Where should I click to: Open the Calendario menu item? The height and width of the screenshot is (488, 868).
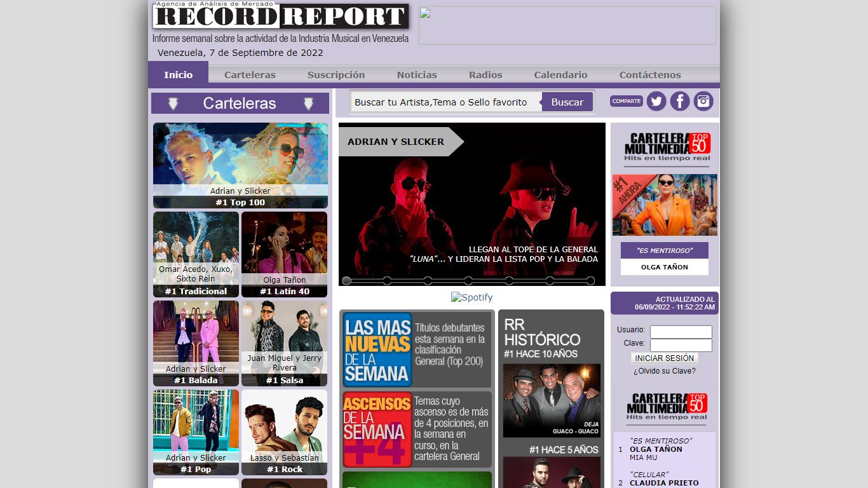point(560,75)
